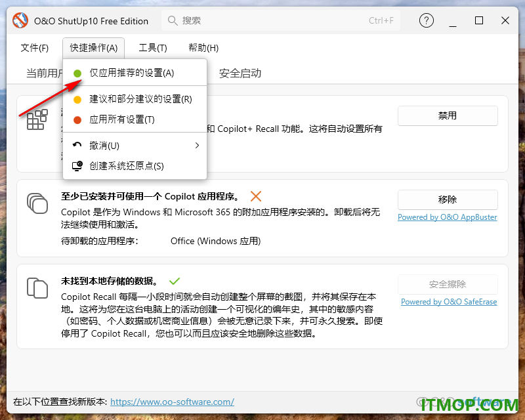Switch to the 安全启动 tab
Image resolution: width=525 pixels, height=420 pixels.
pos(240,73)
